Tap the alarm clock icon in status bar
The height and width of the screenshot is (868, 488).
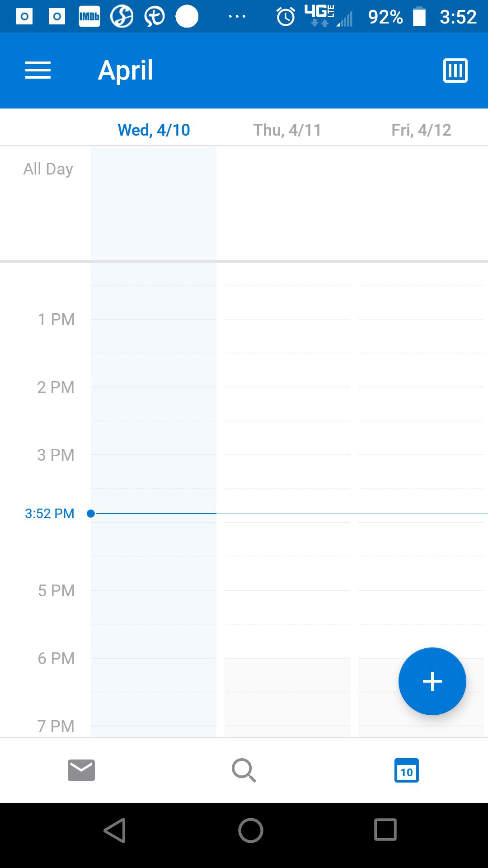pos(286,17)
